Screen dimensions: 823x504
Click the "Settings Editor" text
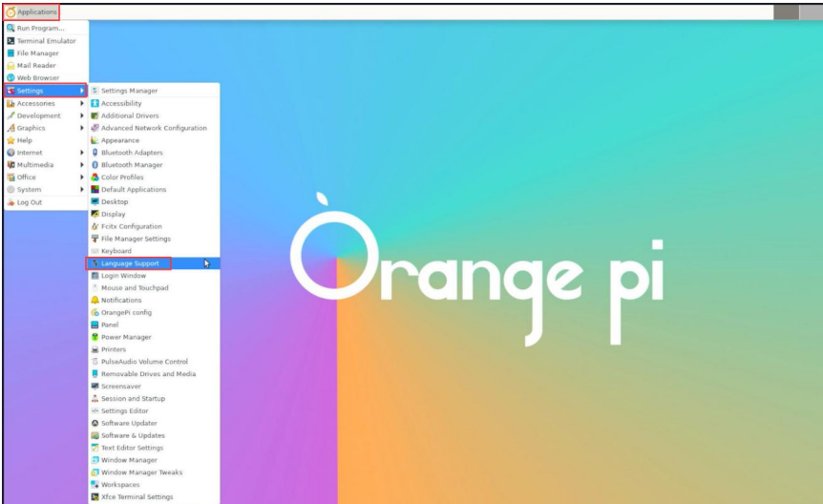click(125, 411)
